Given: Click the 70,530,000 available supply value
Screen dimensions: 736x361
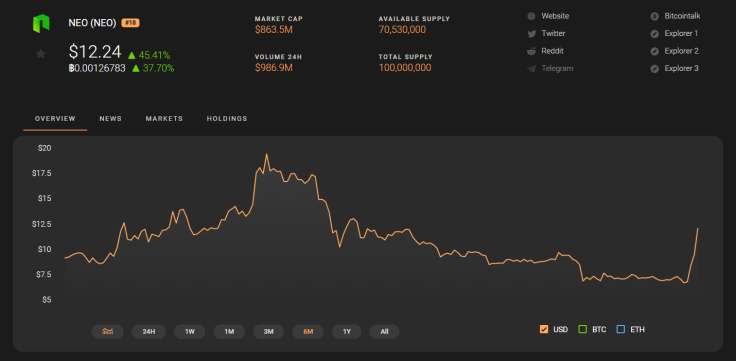Looking at the screenshot, I should [x=402, y=30].
